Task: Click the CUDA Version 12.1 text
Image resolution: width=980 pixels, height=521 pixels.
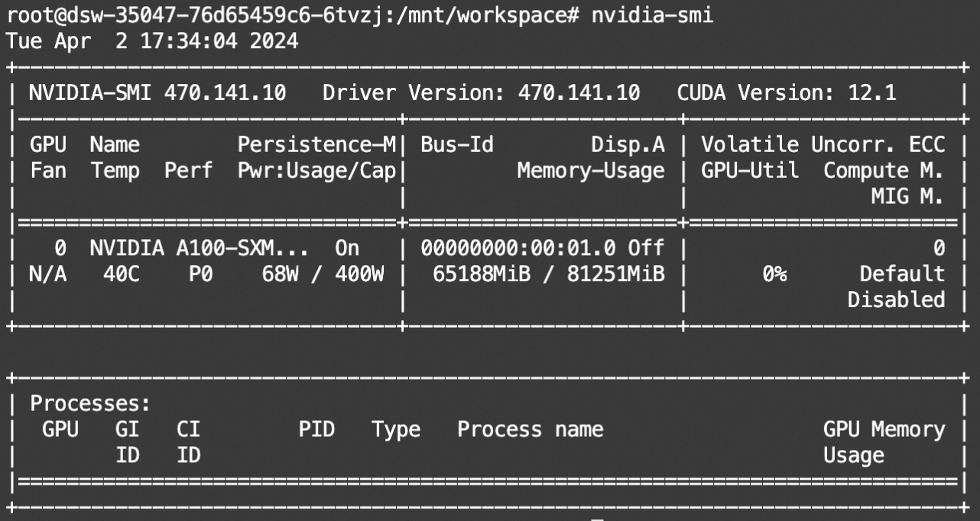Action: click(787, 93)
